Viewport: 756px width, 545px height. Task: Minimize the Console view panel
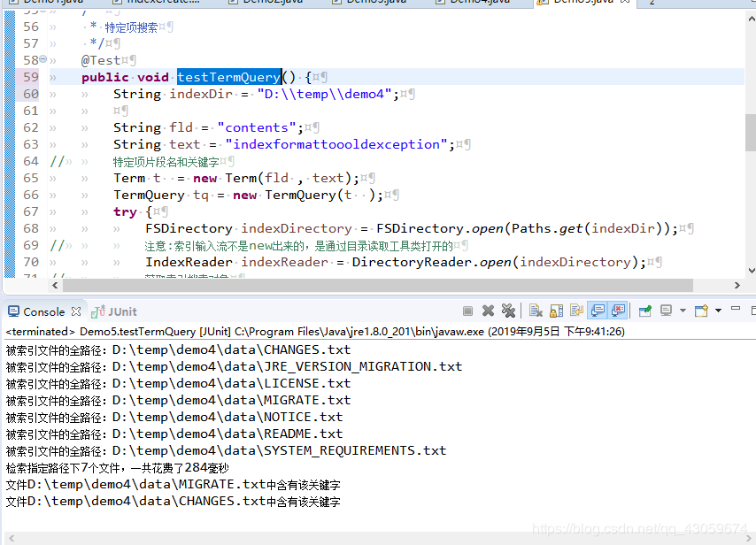(736, 309)
